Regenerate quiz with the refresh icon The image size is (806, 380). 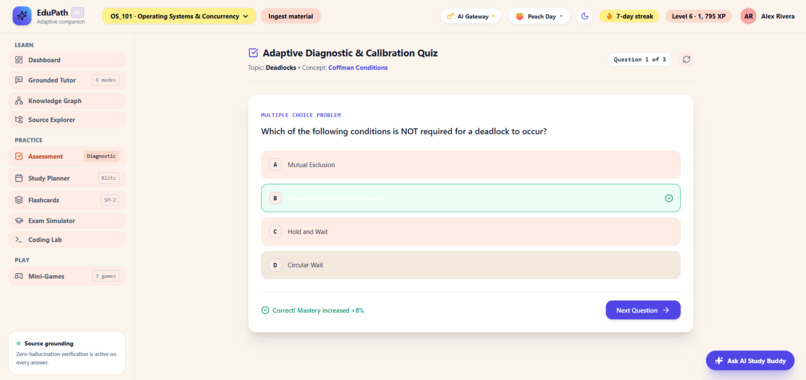686,59
